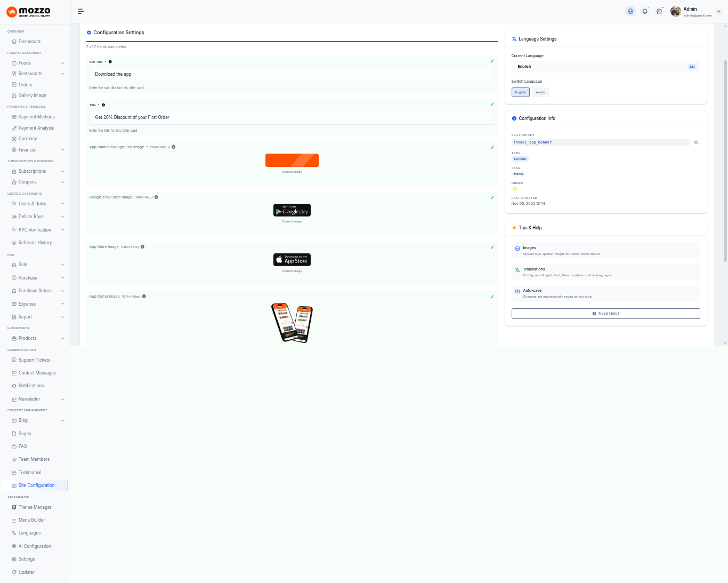Open the chat messages icon in header

pyautogui.click(x=659, y=11)
